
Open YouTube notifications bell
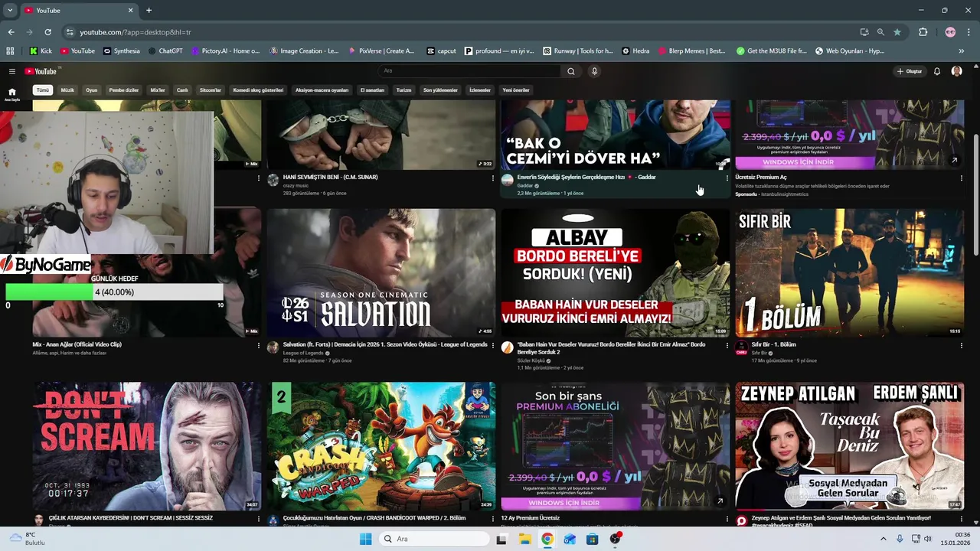936,71
